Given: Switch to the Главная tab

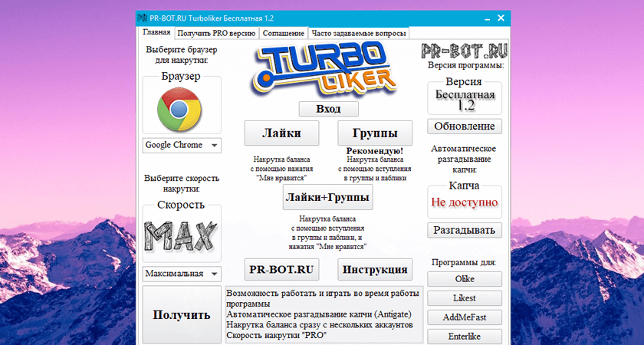Looking at the screenshot, I should 156,33.
